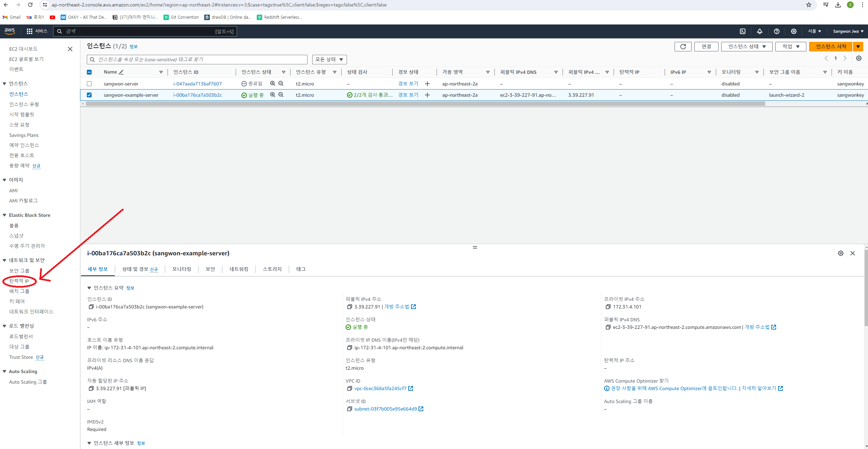Open the notifications bell icon
The width and height of the screenshot is (868, 449).
pyautogui.click(x=760, y=31)
